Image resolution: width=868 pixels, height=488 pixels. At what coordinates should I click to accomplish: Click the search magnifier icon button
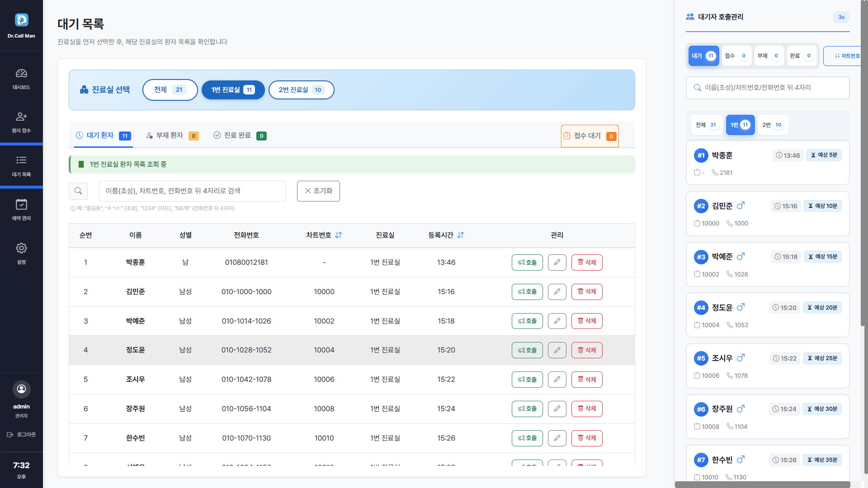click(78, 191)
